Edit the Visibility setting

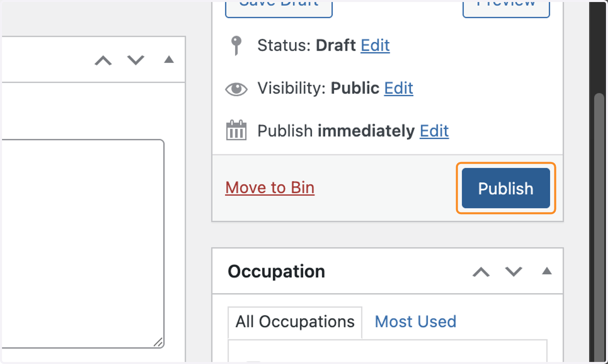point(399,88)
